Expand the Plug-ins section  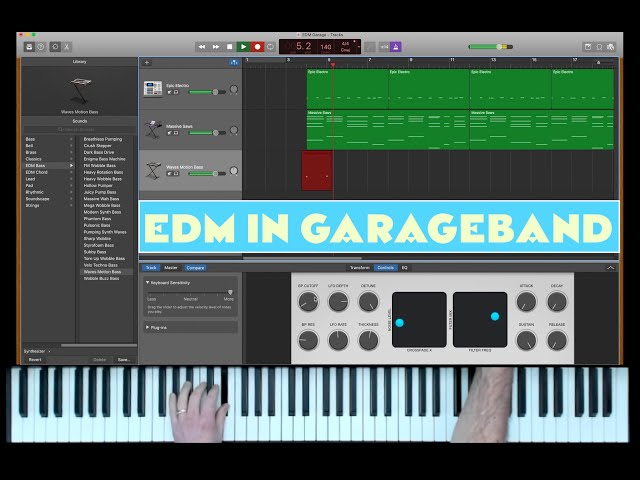point(147,327)
